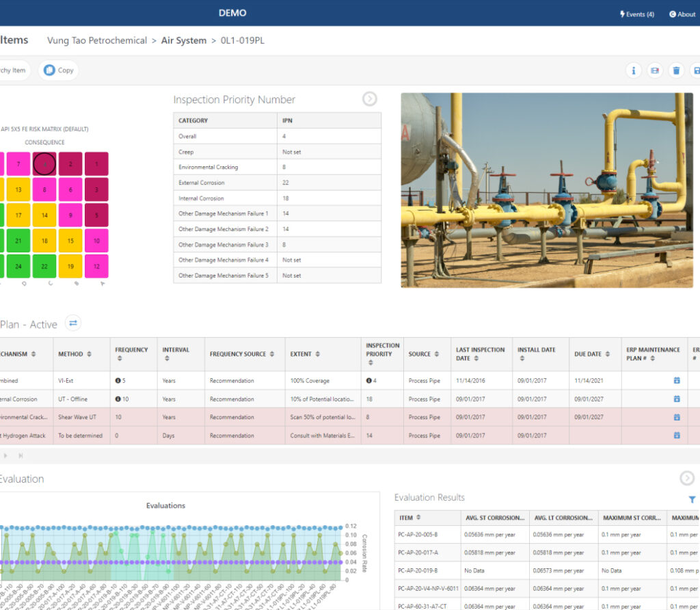Select risk matrix cell numbered 24
This screenshot has height=610, width=700.
[x=20, y=266]
